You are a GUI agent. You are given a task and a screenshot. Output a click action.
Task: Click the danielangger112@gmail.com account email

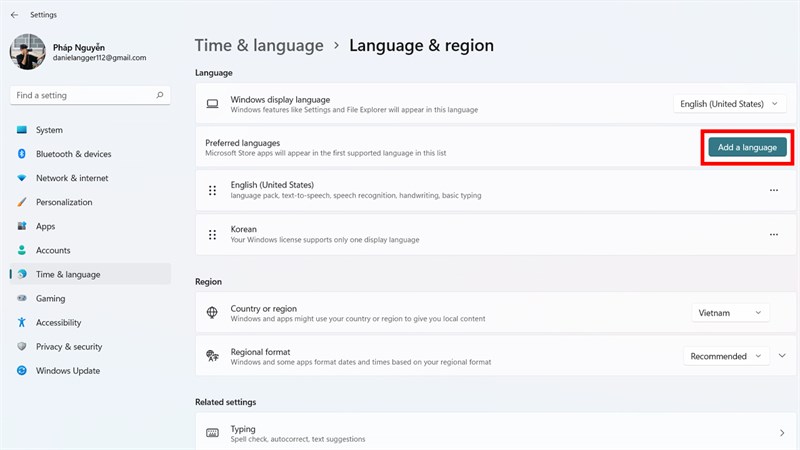point(99,58)
